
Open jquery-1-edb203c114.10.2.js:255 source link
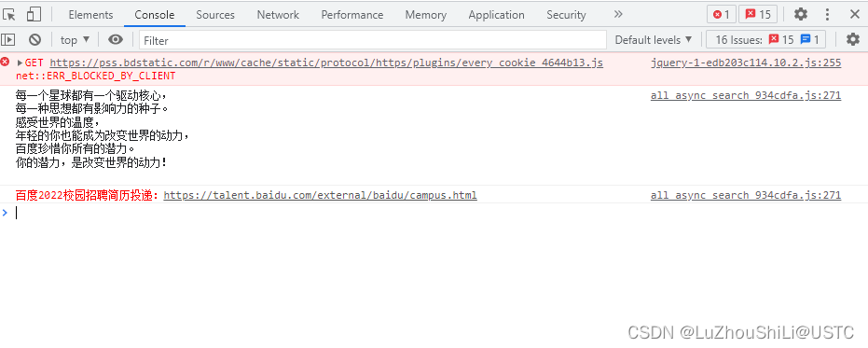[x=746, y=63]
